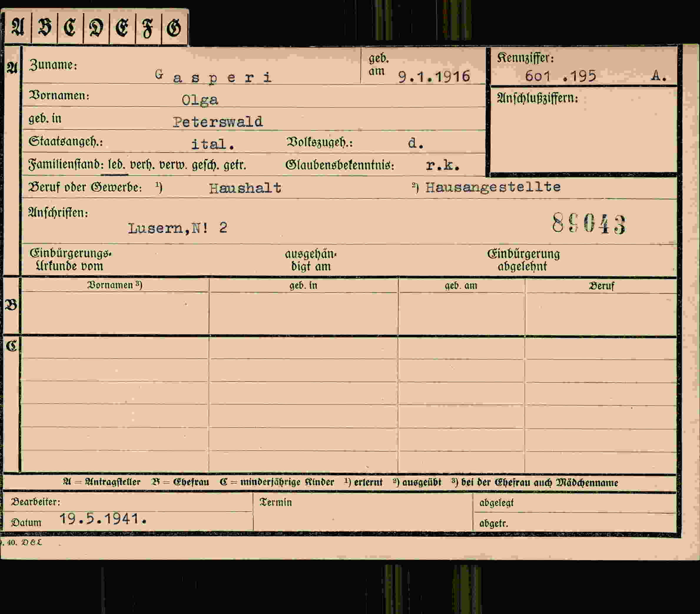Click the marital status option 'verh.'
700x614 pixels.
[142, 165]
